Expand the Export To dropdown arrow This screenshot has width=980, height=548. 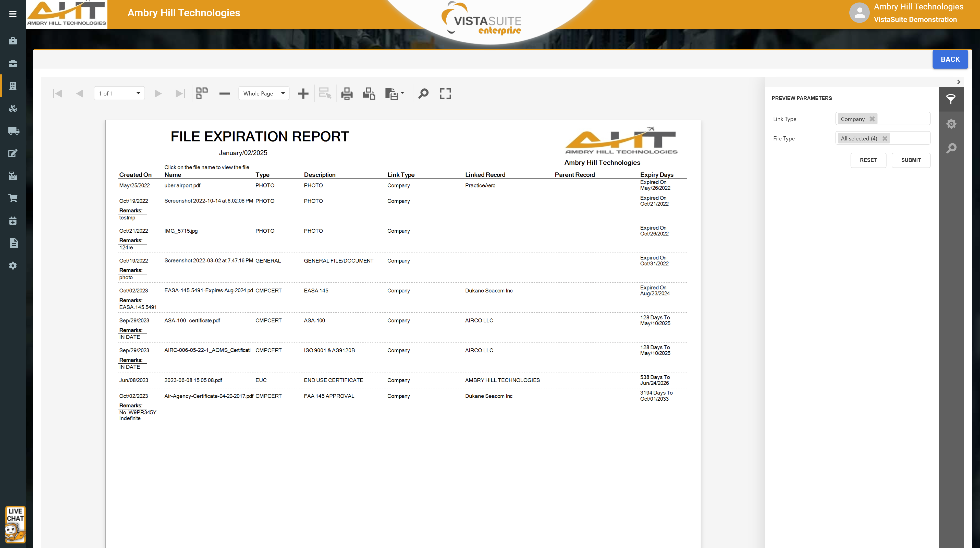[x=402, y=93]
